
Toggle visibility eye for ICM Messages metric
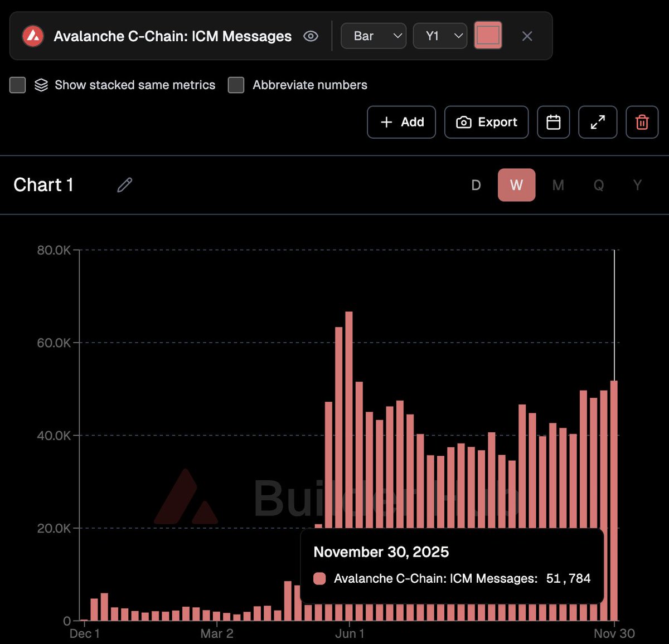coord(311,36)
